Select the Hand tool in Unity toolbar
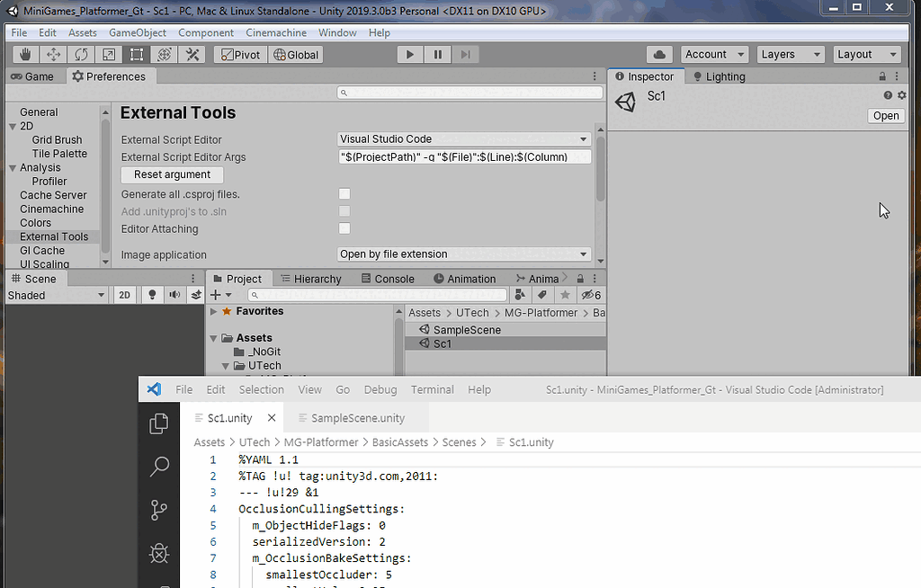921x588 pixels. tap(24, 54)
